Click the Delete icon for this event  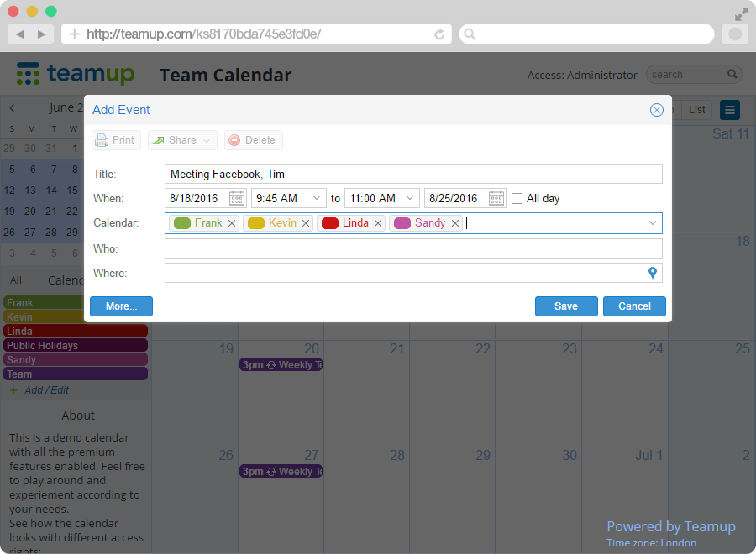tap(252, 139)
